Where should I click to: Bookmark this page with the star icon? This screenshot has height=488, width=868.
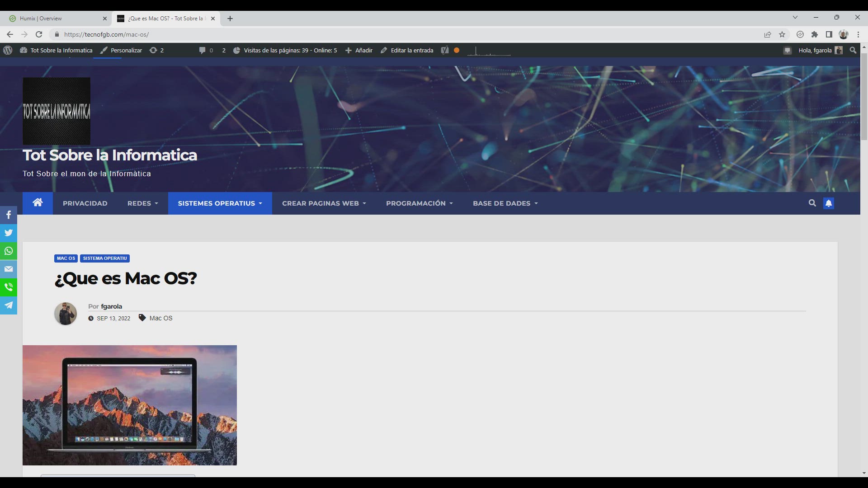click(x=782, y=34)
